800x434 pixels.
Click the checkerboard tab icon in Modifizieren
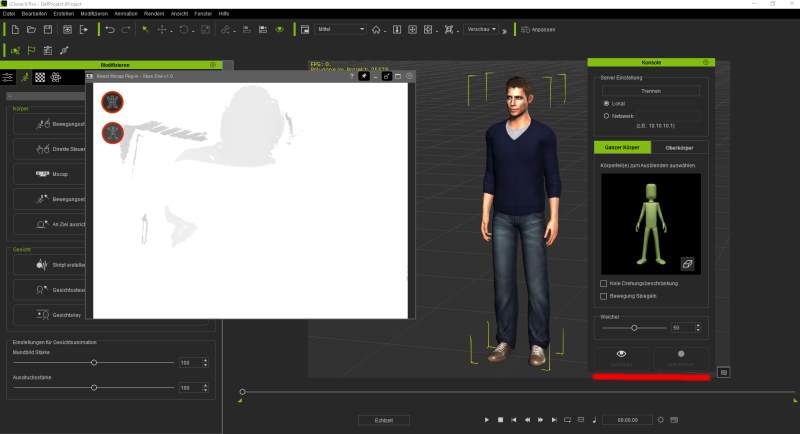pyautogui.click(x=40, y=77)
